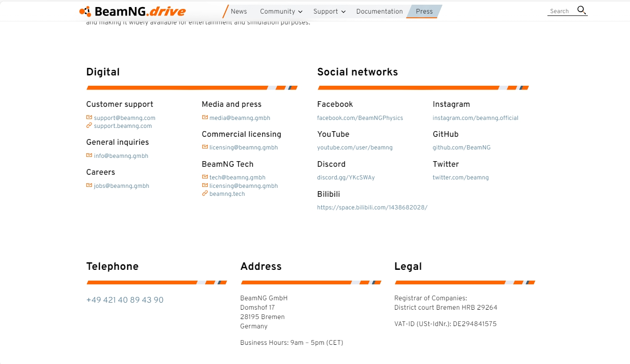Click the Customer support subheading
The height and width of the screenshot is (364, 630).
click(x=120, y=104)
